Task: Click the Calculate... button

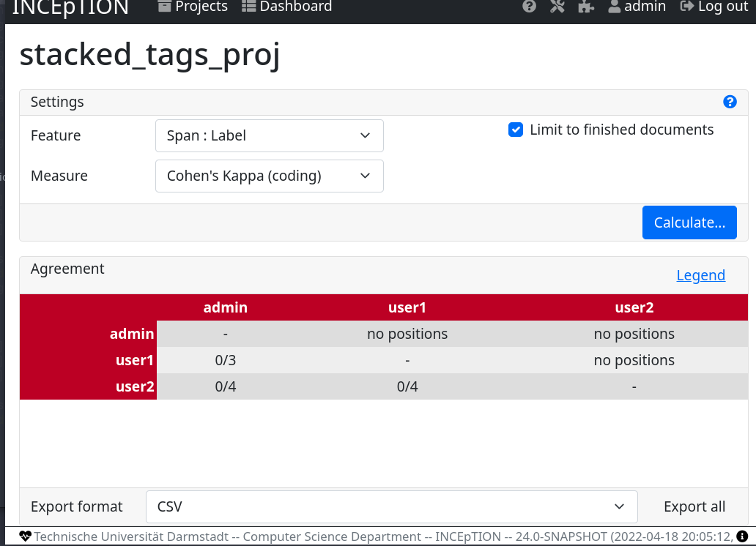Action: pyautogui.click(x=689, y=222)
